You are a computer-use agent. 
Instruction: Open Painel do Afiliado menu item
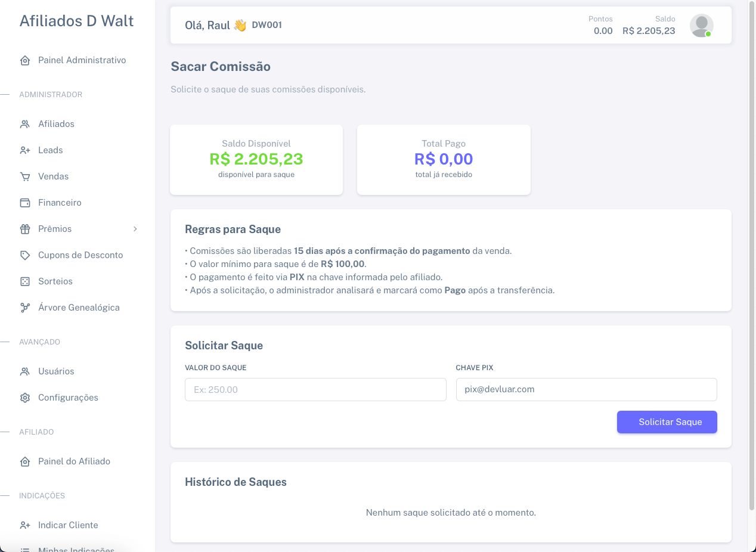(x=74, y=461)
